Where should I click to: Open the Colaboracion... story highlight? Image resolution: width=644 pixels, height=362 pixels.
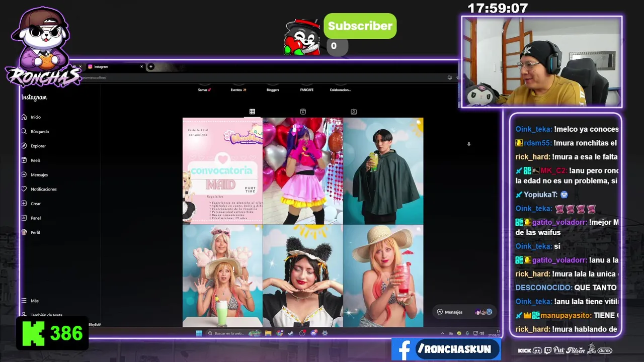point(341,89)
